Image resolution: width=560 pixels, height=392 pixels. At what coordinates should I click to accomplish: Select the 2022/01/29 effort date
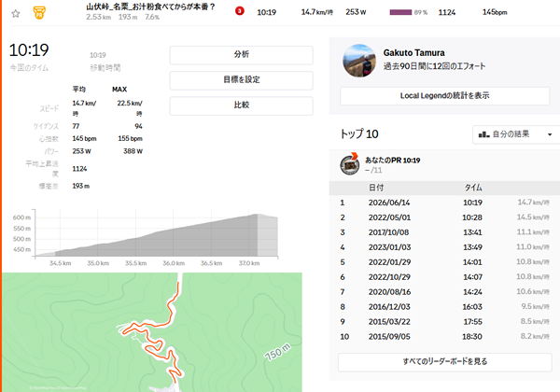click(389, 262)
